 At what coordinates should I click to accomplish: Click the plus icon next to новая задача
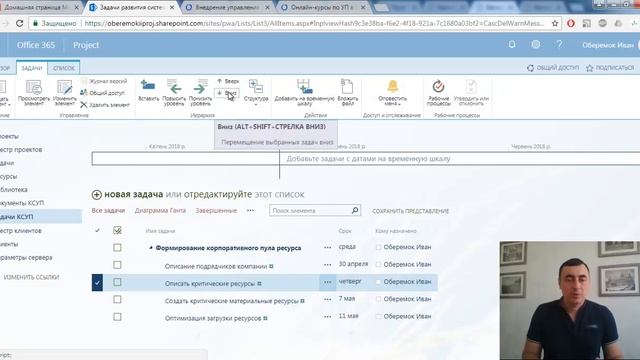click(x=96, y=195)
